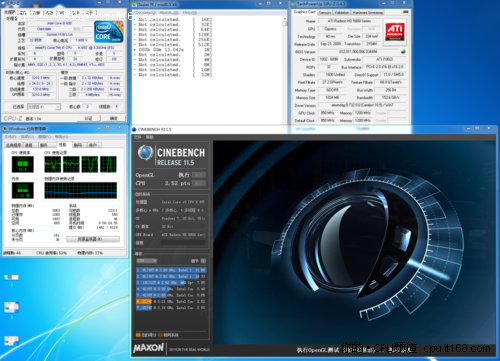This screenshot has height=361, width=500.
Task: Click the Cypress GPU field in GPU-Z
Action: [x=330, y=29]
